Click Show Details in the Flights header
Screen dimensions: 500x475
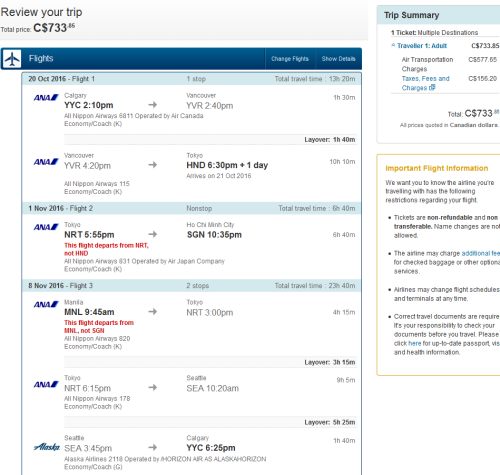pos(338,59)
